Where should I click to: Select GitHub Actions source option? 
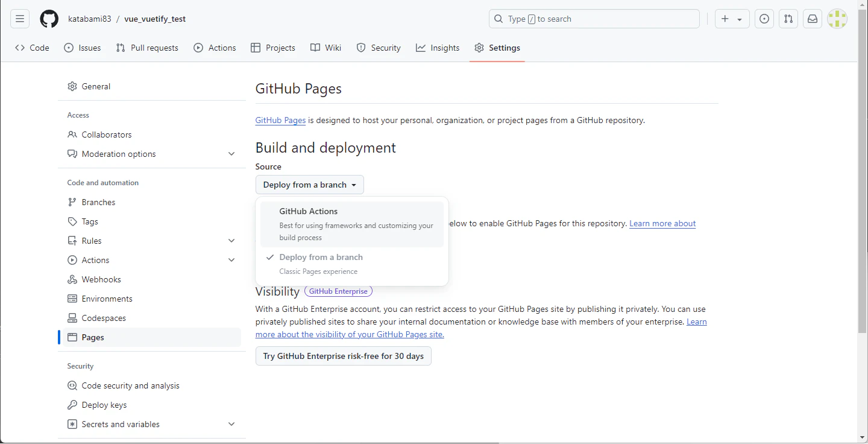(x=352, y=224)
